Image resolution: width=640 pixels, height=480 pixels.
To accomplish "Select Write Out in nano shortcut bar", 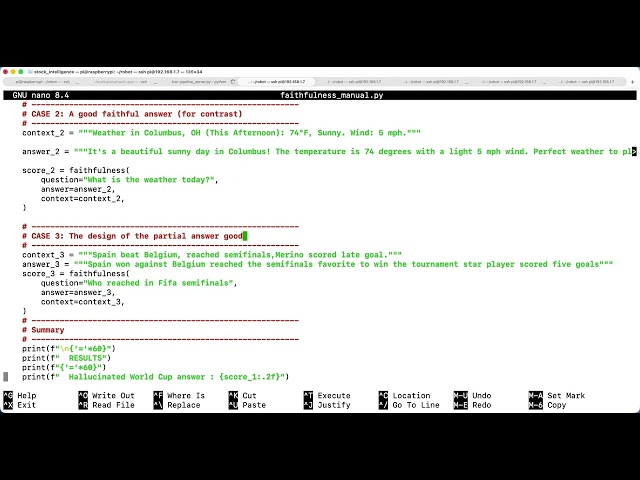I will coord(107,396).
